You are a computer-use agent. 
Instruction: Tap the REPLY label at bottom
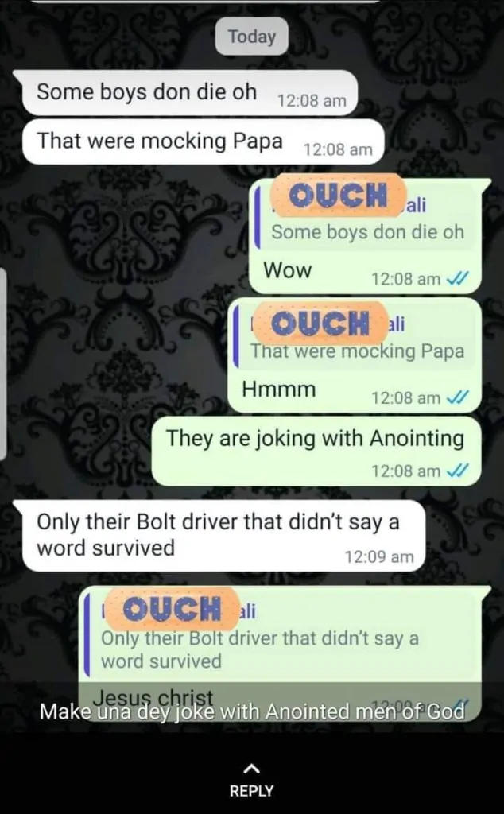tap(251, 790)
